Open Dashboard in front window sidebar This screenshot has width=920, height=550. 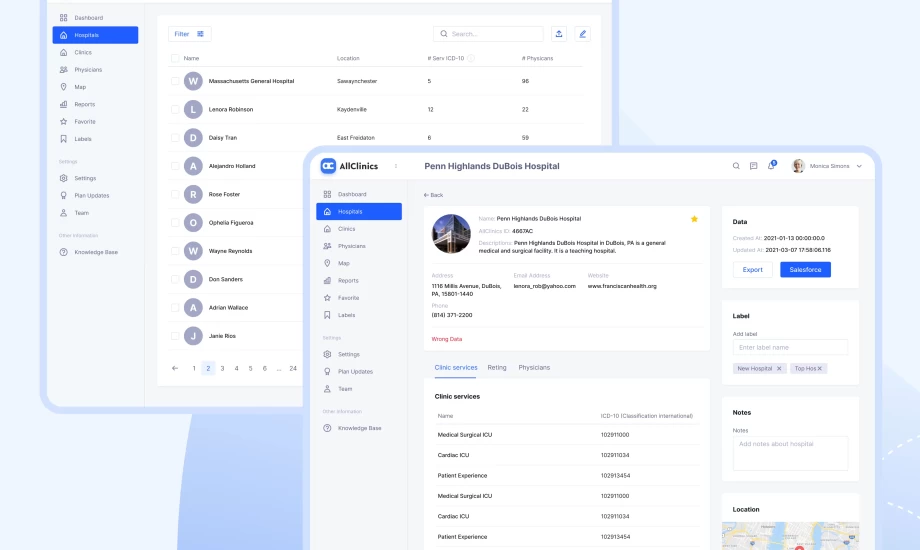coord(359,194)
